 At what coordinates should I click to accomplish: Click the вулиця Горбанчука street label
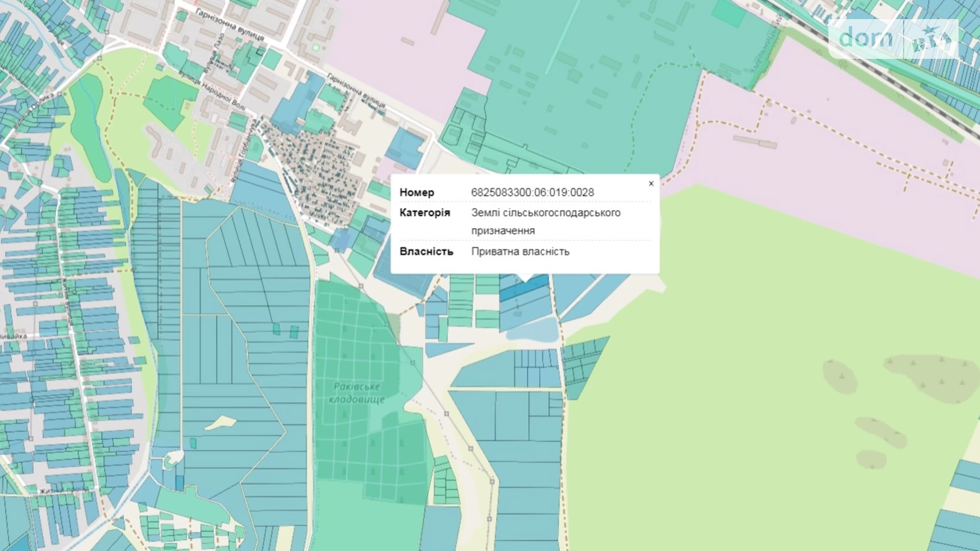coord(245,150)
